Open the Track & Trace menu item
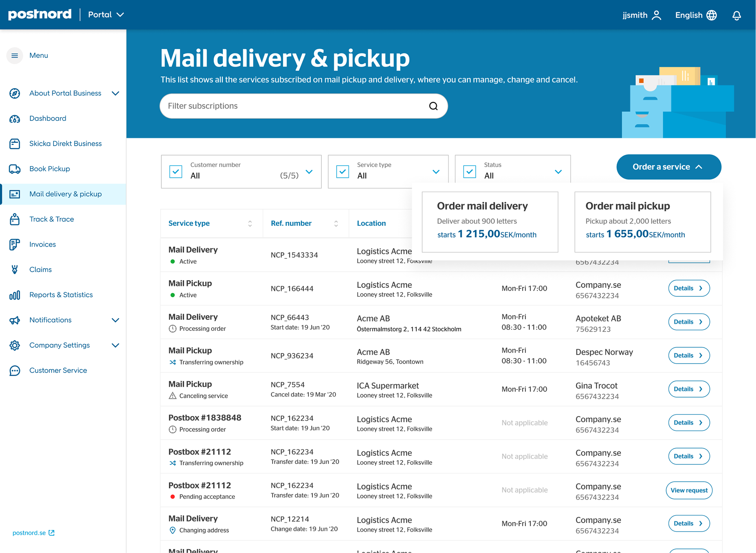The height and width of the screenshot is (553, 756). click(52, 219)
